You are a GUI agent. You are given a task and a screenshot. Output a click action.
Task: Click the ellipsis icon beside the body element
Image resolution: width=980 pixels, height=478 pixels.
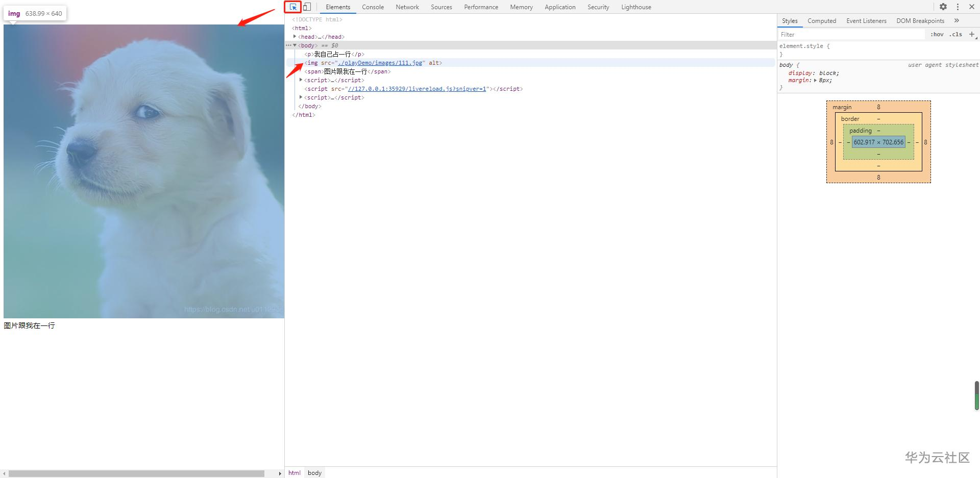(x=289, y=45)
